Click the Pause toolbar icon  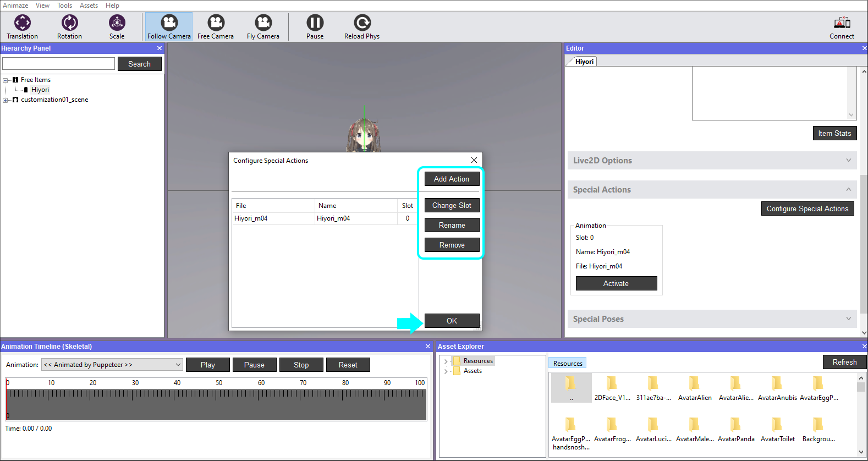pos(315,26)
